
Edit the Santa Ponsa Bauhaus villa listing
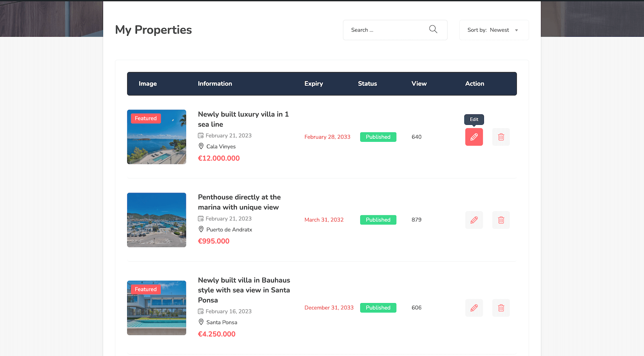click(474, 308)
